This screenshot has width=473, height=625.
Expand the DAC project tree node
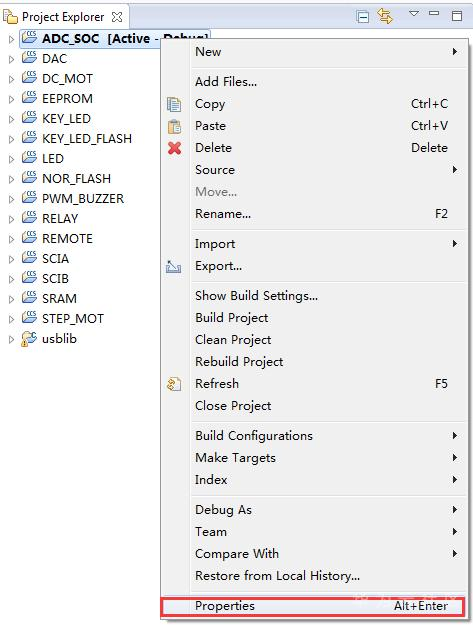(x=11, y=59)
